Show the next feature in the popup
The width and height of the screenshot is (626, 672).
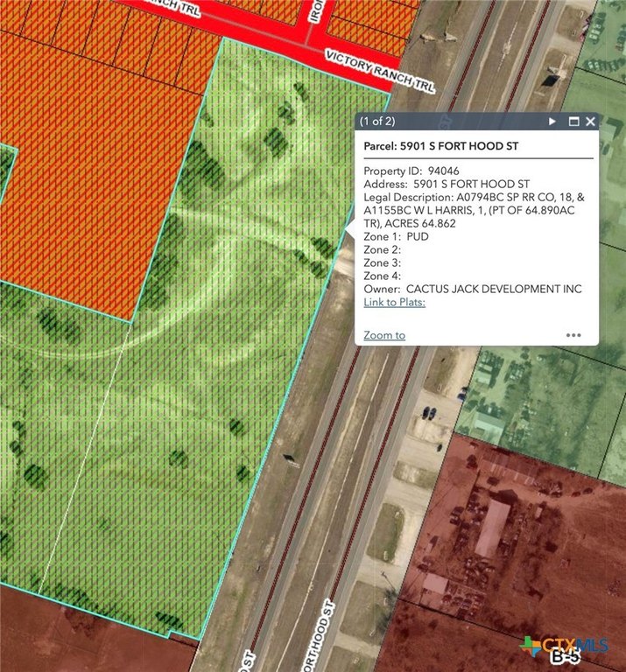tap(552, 122)
